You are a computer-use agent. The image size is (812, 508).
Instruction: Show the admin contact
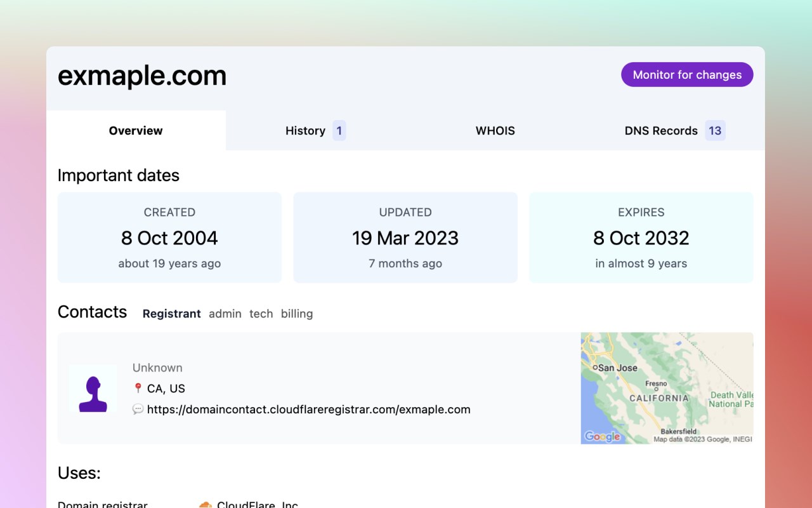[x=225, y=314]
